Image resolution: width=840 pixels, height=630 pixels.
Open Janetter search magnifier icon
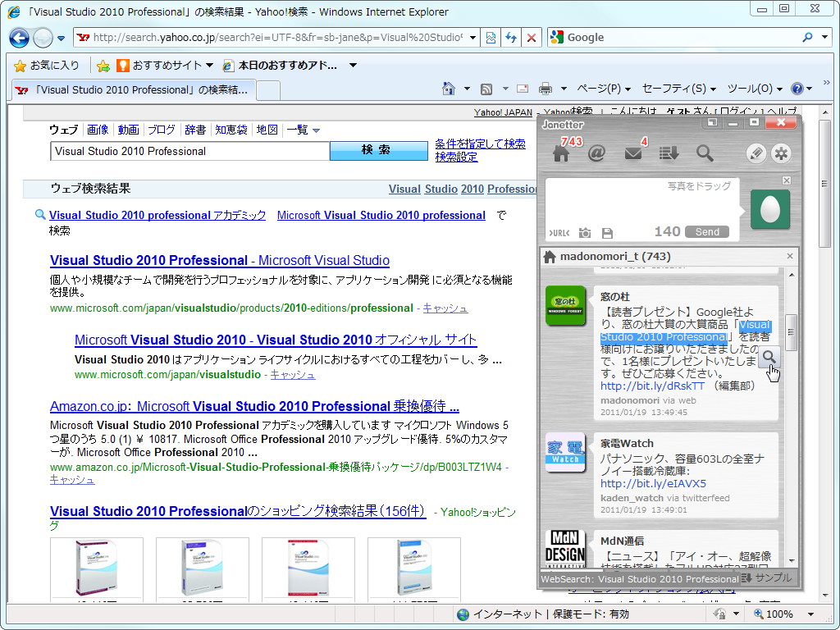(705, 153)
